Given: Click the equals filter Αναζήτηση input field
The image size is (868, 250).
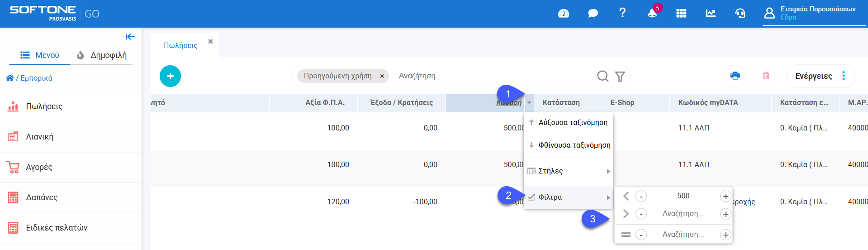Looking at the screenshot, I should click(683, 235).
